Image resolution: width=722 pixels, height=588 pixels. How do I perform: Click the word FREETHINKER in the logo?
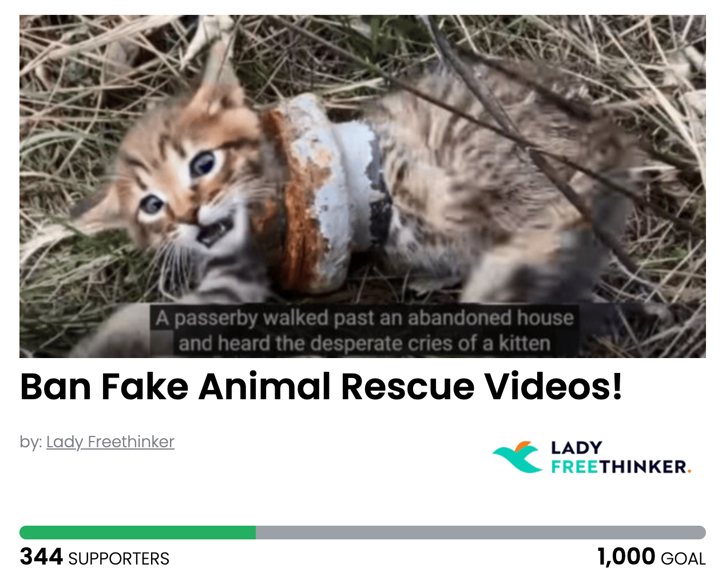tap(620, 467)
